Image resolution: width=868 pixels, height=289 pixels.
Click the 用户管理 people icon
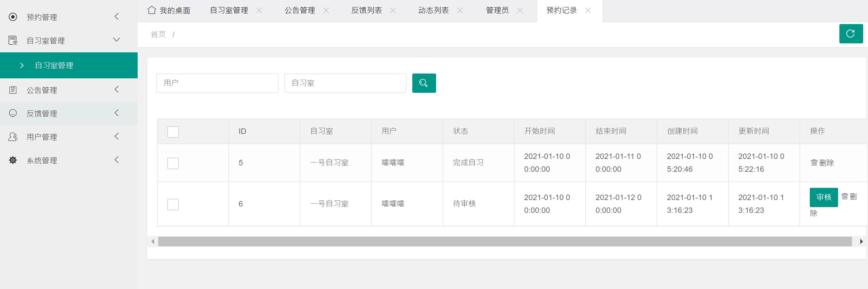point(13,137)
